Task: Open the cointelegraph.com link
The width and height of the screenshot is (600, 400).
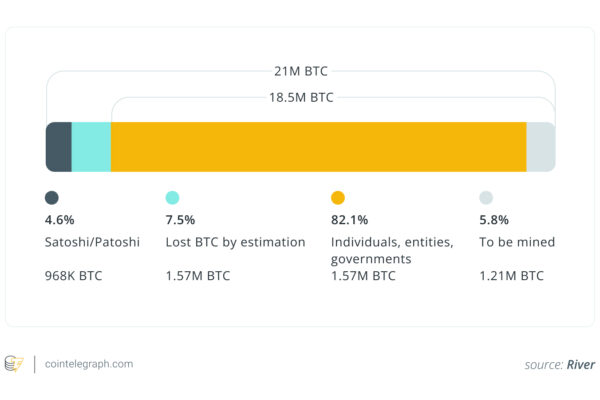Action: [x=89, y=364]
